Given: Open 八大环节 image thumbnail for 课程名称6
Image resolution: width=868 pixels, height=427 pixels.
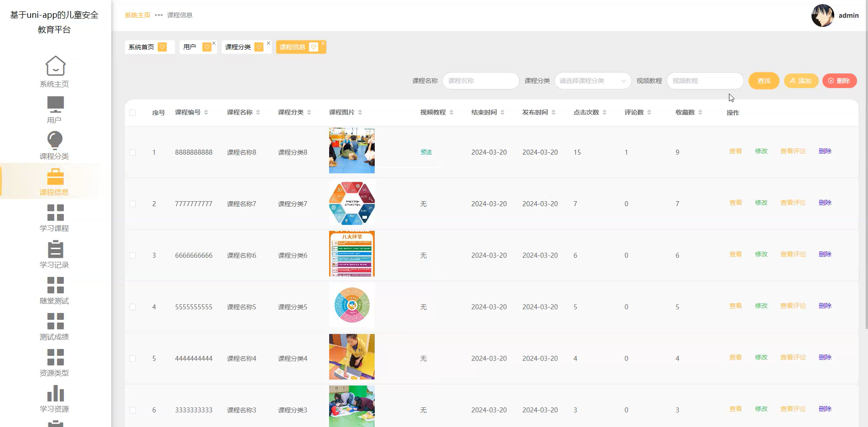Looking at the screenshot, I should point(352,254).
